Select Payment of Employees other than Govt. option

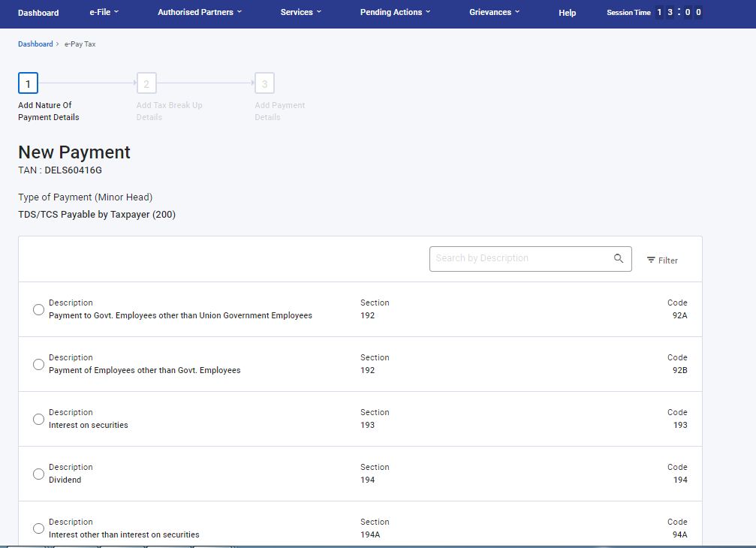pos(38,364)
